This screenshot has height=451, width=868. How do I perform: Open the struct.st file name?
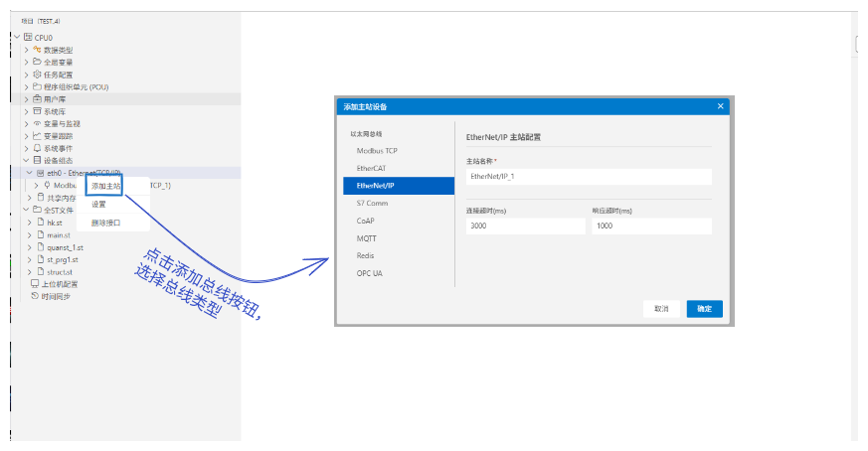coord(60,272)
